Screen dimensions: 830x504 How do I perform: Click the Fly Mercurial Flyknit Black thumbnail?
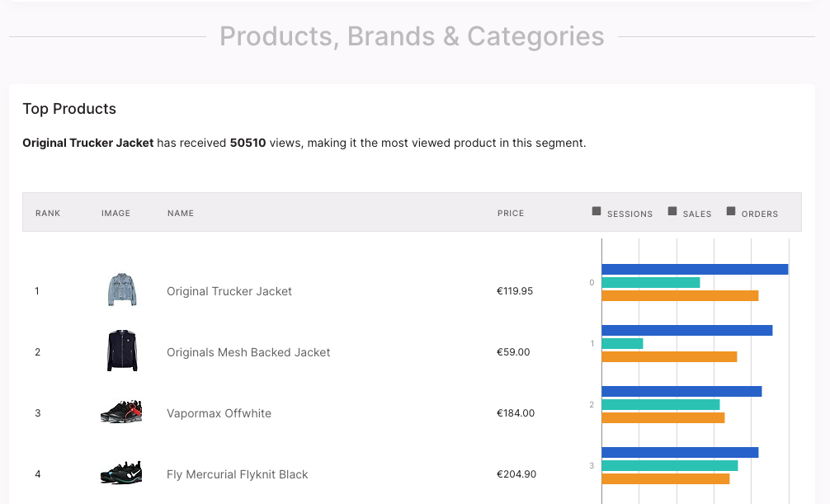tap(122, 473)
